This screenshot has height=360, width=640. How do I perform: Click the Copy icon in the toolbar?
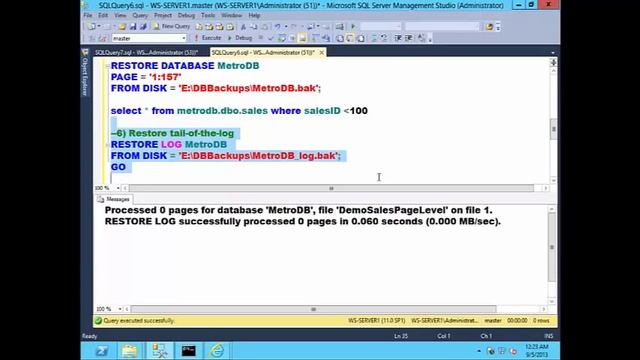253,27
